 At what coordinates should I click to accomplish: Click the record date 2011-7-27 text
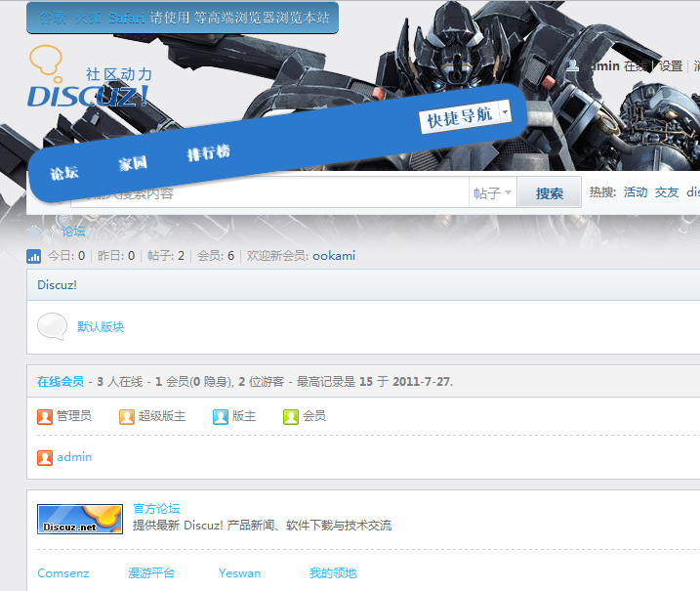point(421,382)
